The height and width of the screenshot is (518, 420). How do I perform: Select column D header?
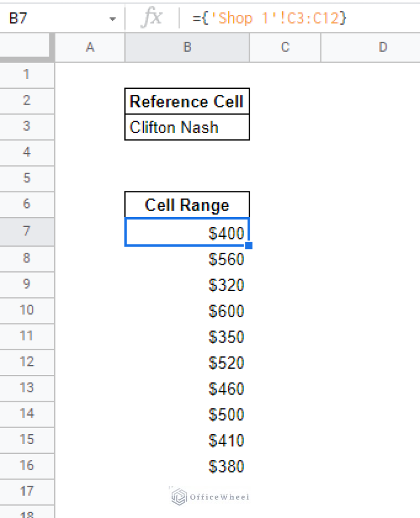382,48
